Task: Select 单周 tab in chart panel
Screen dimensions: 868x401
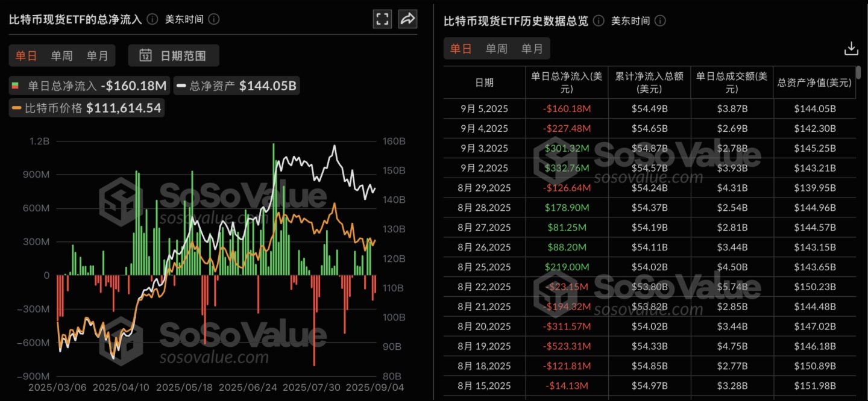Action: [x=61, y=56]
